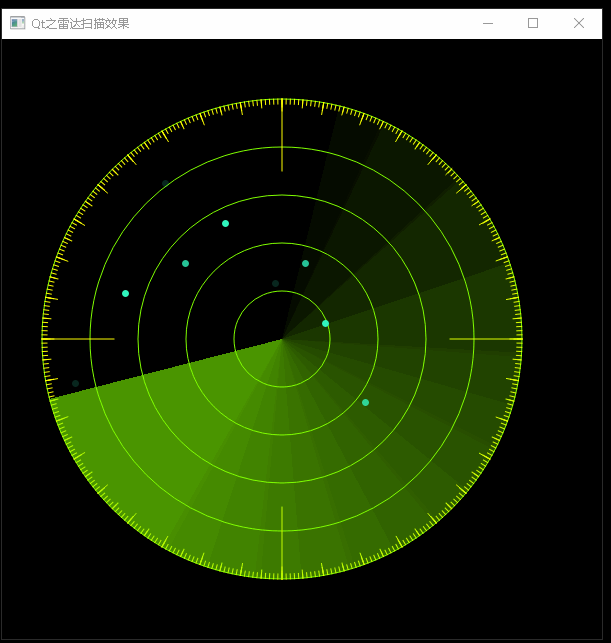Click the app icon in the title bar
611x643 pixels.
18,23
